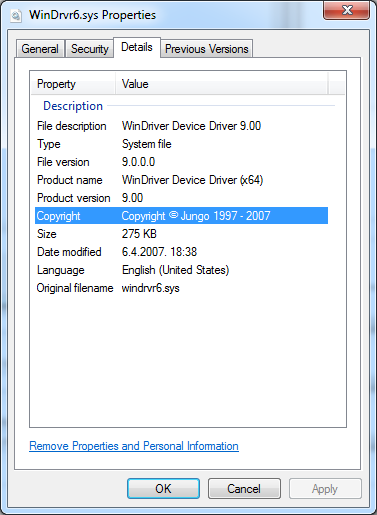Select the Date modified property label

coord(69,252)
